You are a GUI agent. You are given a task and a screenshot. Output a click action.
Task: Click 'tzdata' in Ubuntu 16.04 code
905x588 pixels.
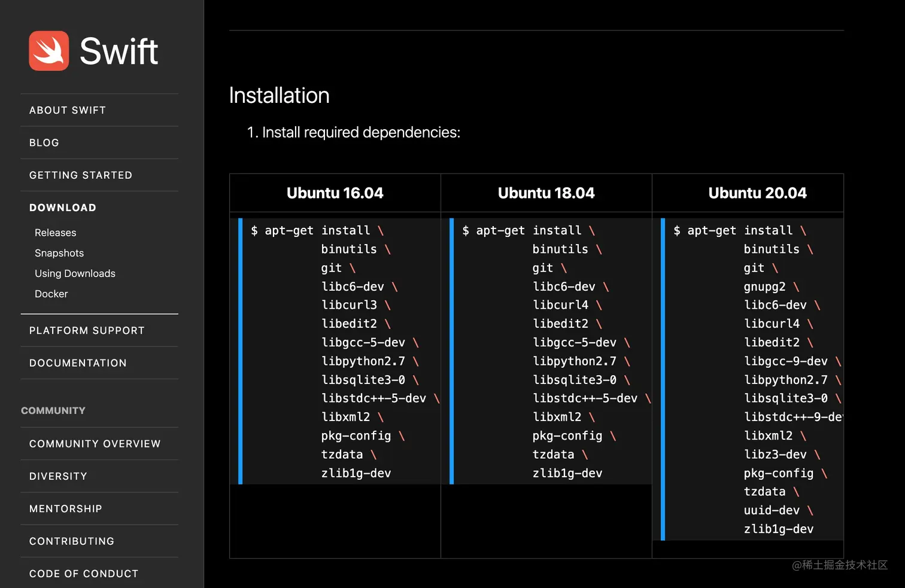[x=342, y=455]
